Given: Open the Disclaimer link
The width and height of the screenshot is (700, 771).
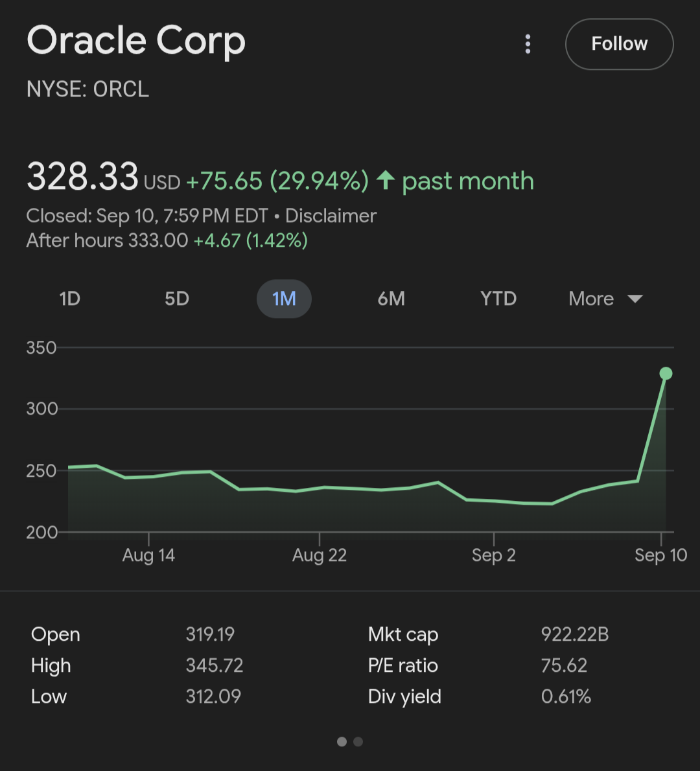Looking at the screenshot, I should click(331, 216).
